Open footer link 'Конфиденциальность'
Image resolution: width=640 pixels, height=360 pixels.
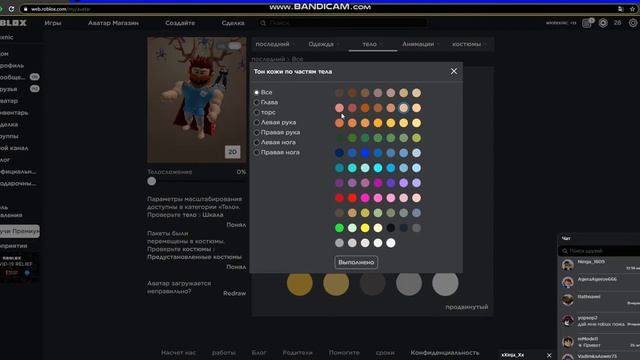445,352
